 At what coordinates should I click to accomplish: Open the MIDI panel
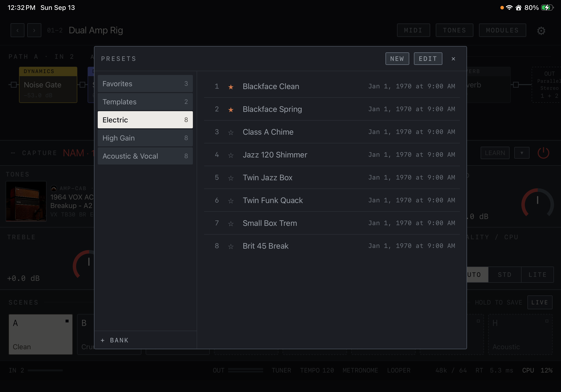(x=413, y=30)
